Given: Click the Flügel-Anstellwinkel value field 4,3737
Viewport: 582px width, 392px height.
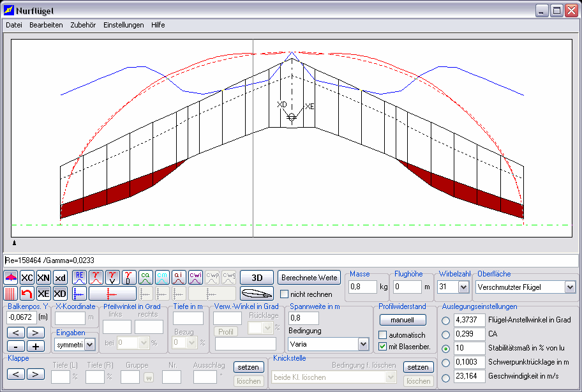Looking at the screenshot, I should tap(470, 320).
